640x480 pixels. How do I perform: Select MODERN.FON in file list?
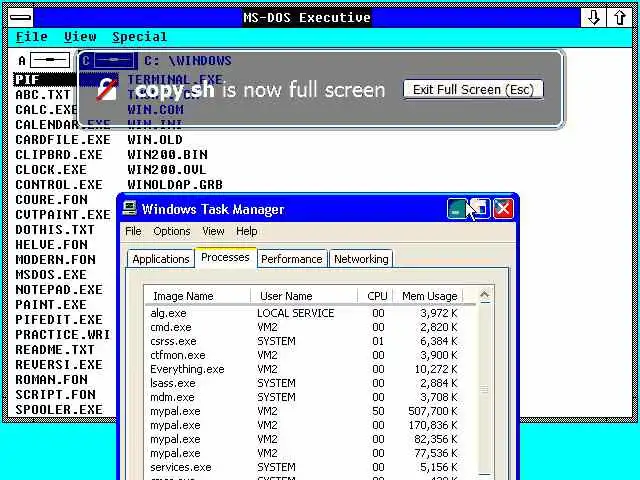click(x=56, y=260)
